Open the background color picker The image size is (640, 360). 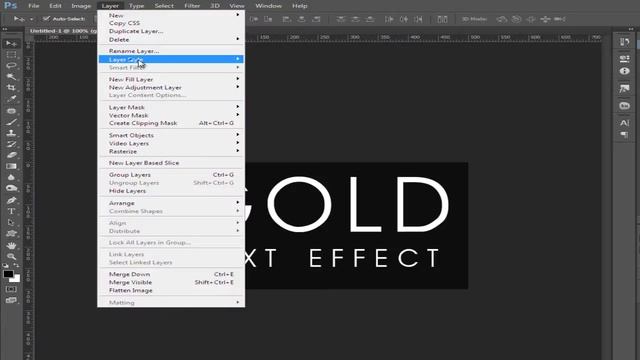(16, 279)
